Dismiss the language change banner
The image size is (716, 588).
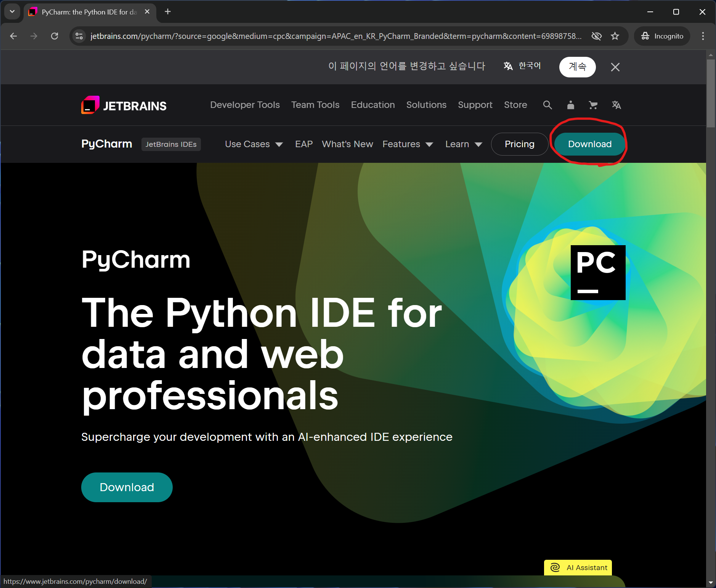[615, 67]
